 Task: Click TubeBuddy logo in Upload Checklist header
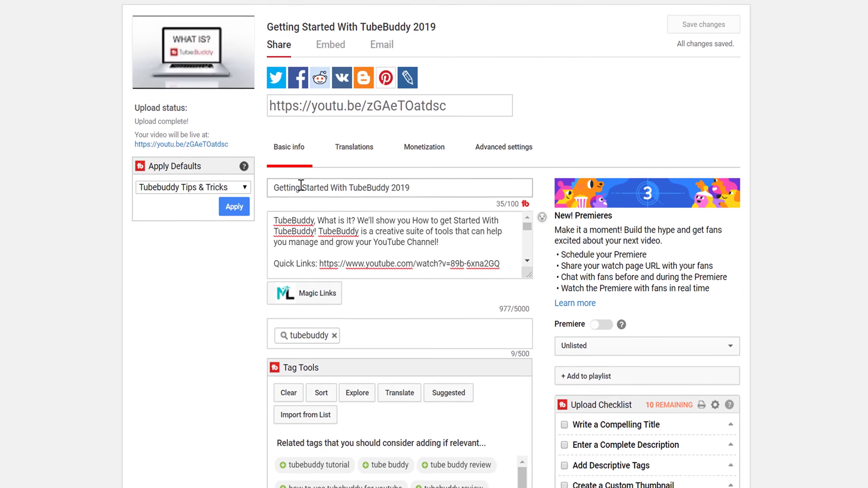tap(562, 405)
